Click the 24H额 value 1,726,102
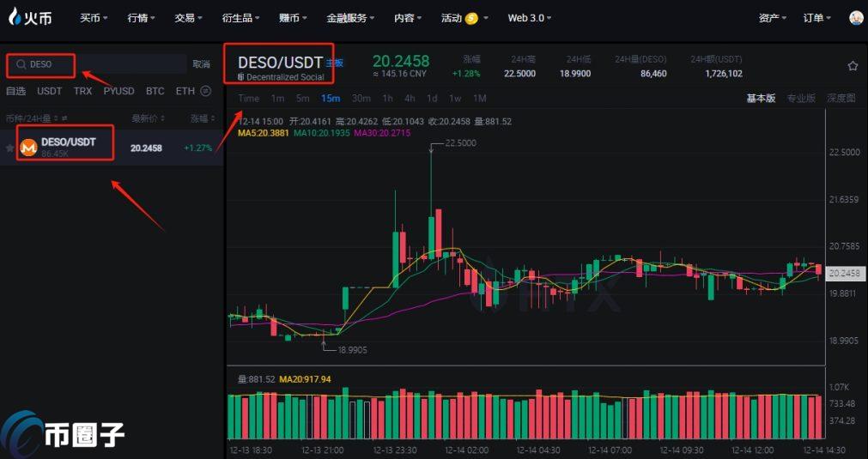The width and height of the screenshot is (868, 459). tap(724, 74)
